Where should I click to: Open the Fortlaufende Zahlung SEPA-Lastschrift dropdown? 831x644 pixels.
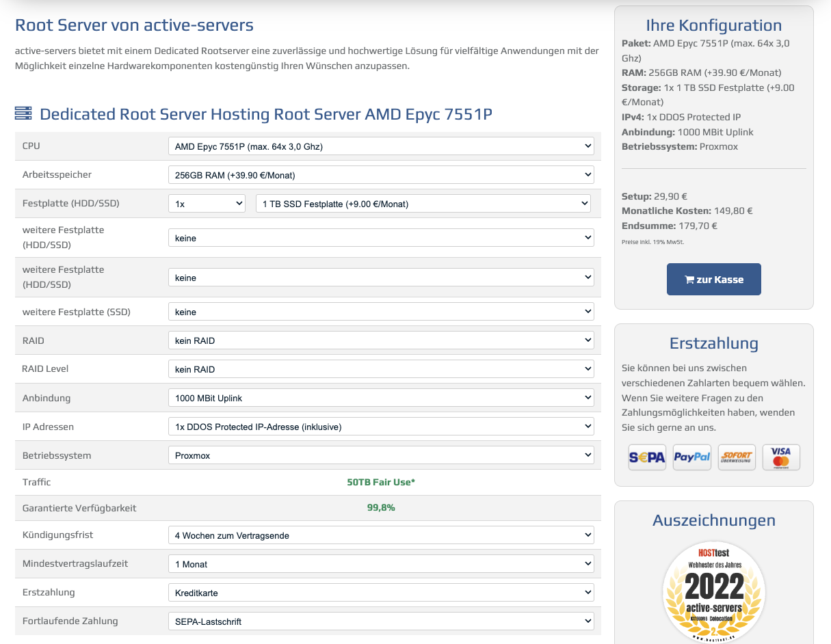pyautogui.click(x=381, y=621)
